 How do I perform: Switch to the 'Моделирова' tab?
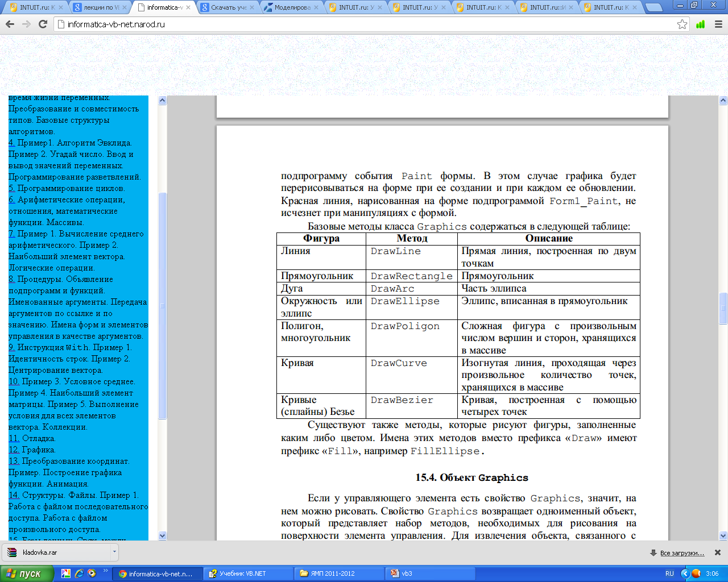(x=291, y=7)
